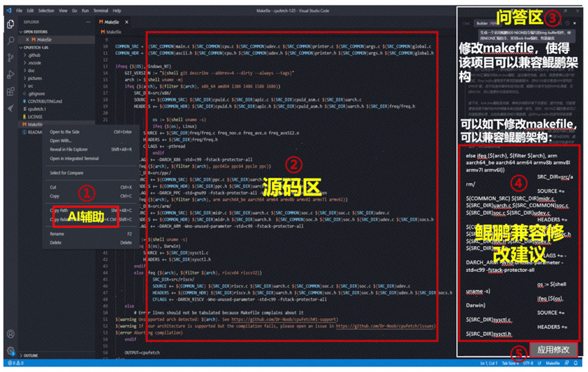Open the Source Control view
Viewport: 588px width, 372px height.
coord(10,58)
